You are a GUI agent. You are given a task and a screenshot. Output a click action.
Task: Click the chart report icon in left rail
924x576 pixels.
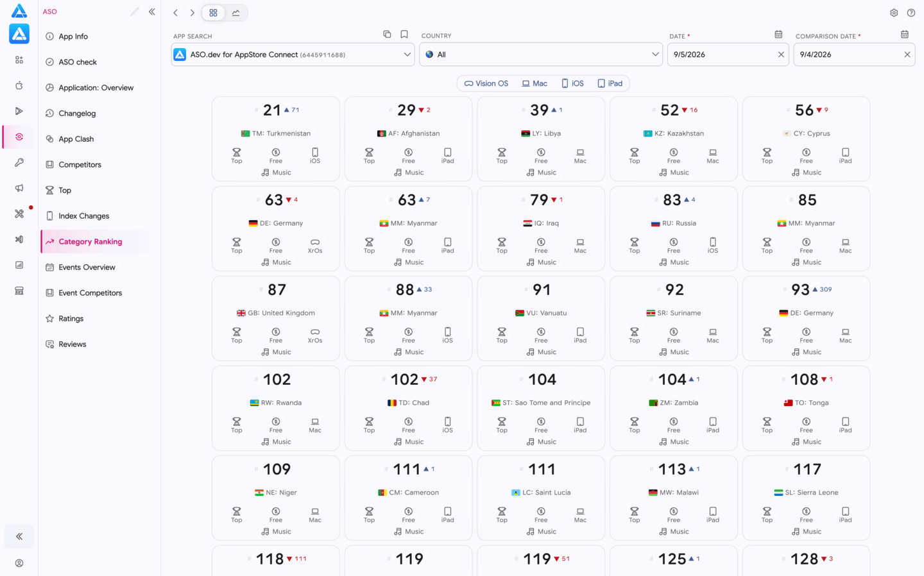point(19,265)
